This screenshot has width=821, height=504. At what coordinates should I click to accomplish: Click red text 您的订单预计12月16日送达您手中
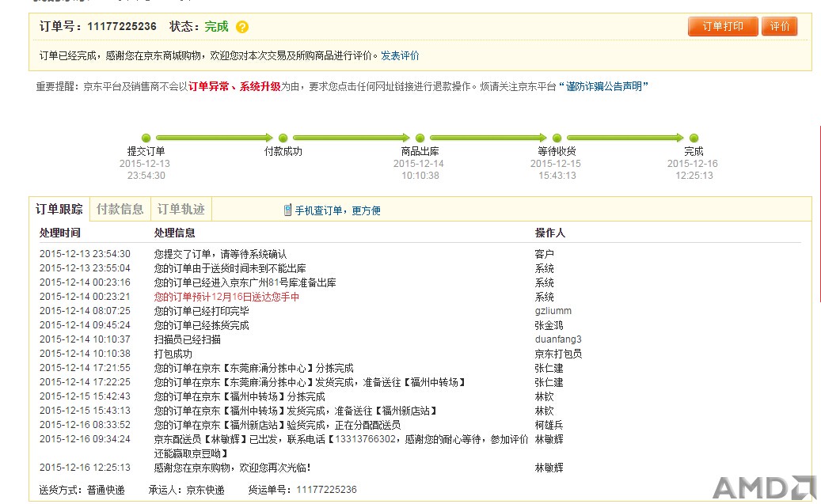226,297
